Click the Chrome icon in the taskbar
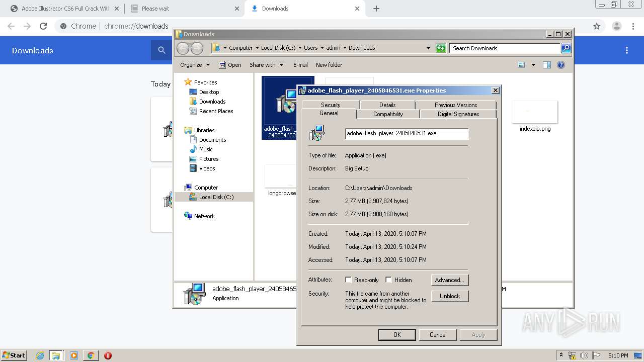The width and height of the screenshot is (644, 362). pos(91,355)
